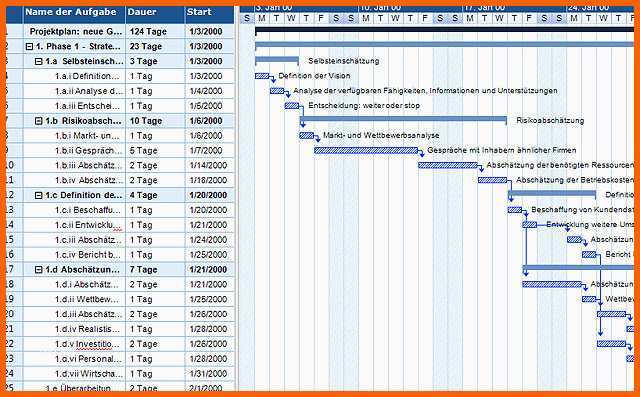640x397 pixels.
Task: Select the 'Selbsteinschätzung' summary bar
Action: pyautogui.click(x=277, y=60)
